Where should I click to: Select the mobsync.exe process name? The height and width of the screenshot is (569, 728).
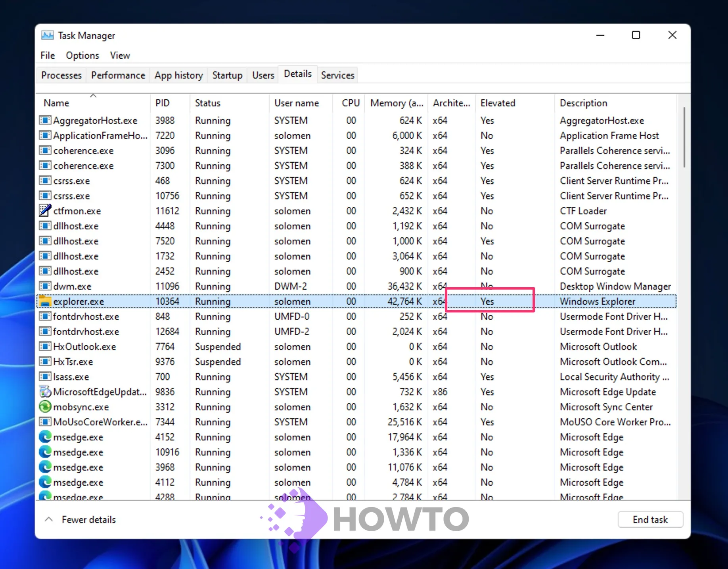81,407
